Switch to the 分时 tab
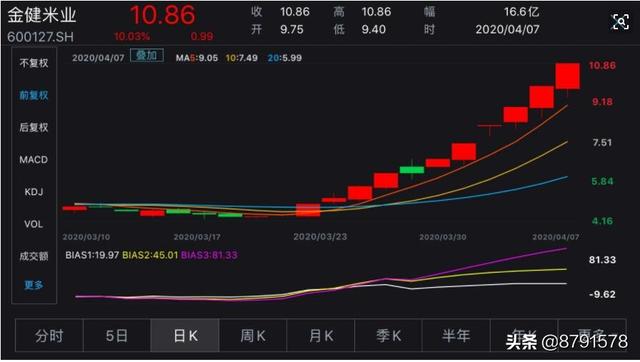 point(49,335)
